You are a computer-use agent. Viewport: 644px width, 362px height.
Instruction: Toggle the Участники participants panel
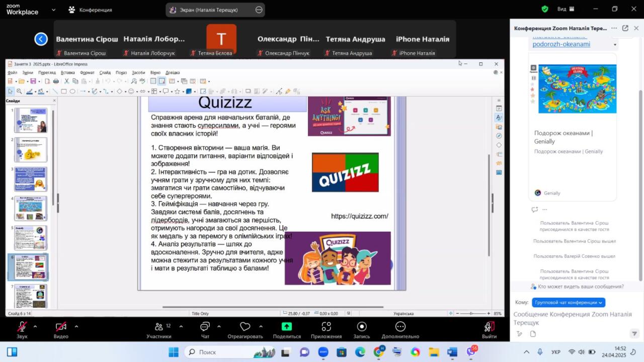pyautogui.click(x=159, y=329)
